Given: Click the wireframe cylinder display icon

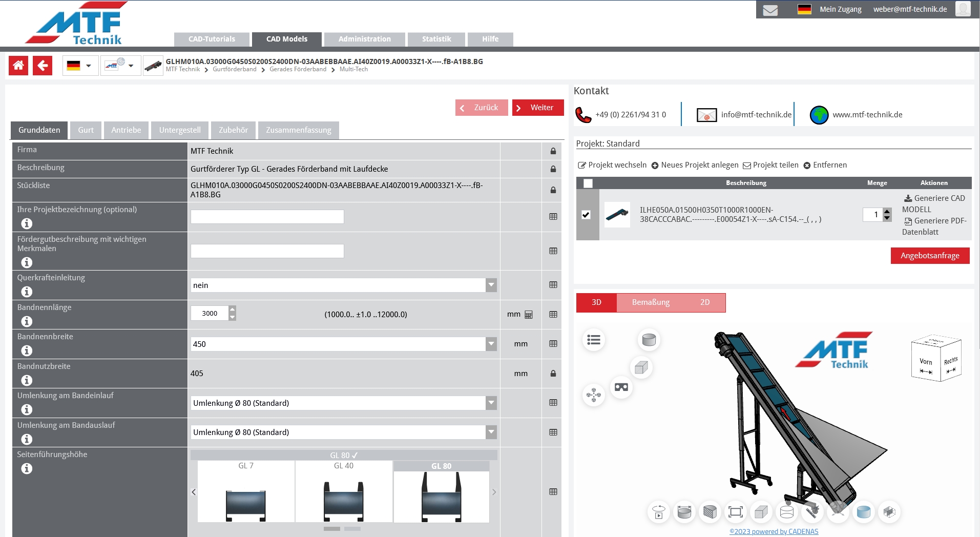Looking at the screenshot, I should 787,511.
